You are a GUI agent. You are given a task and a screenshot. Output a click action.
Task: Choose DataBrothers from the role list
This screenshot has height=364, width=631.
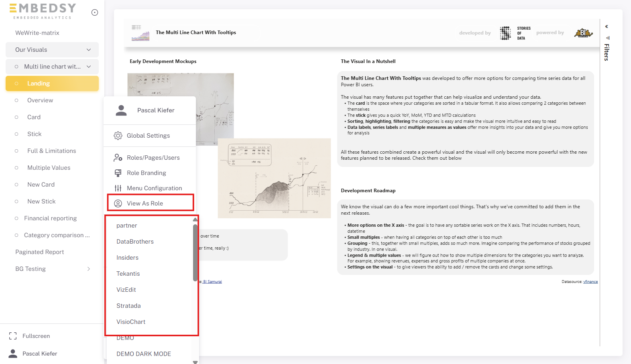(x=135, y=242)
